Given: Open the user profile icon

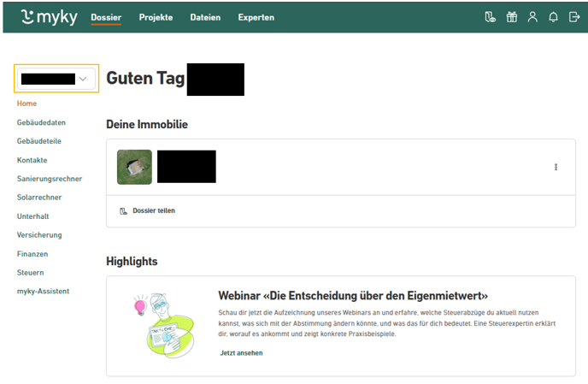Looking at the screenshot, I should click(x=532, y=17).
